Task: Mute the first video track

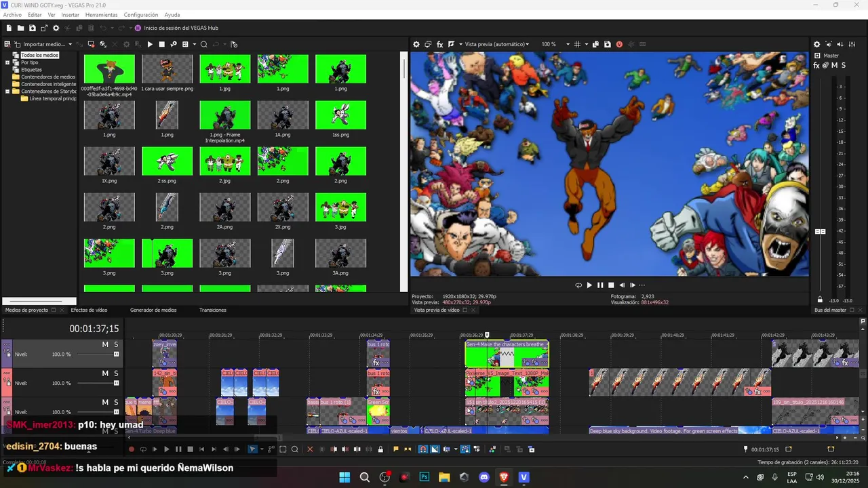Action: (105, 345)
